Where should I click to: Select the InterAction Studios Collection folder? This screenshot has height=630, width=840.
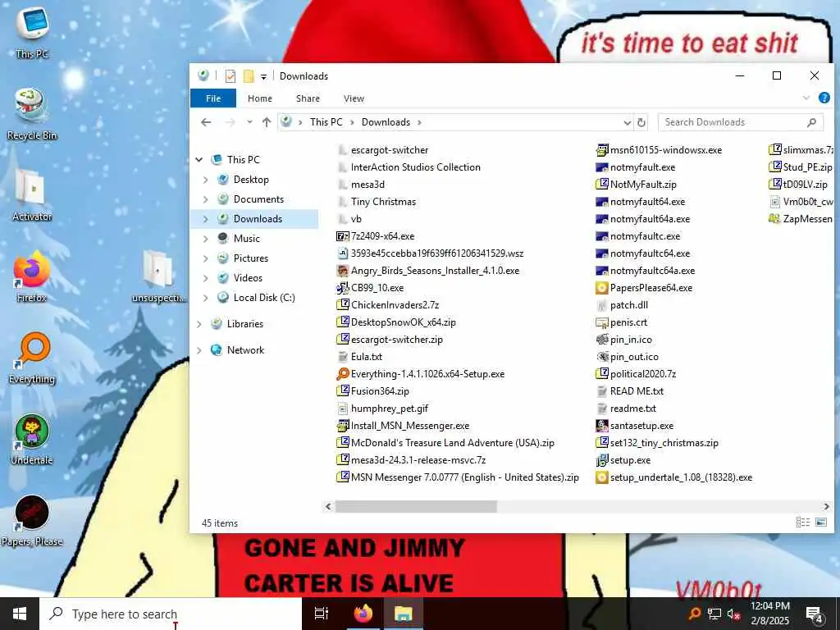click(409, 167)
